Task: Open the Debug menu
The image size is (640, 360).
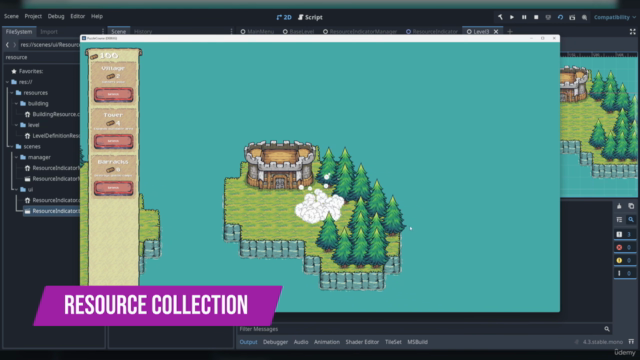Action: coord(56,16)
